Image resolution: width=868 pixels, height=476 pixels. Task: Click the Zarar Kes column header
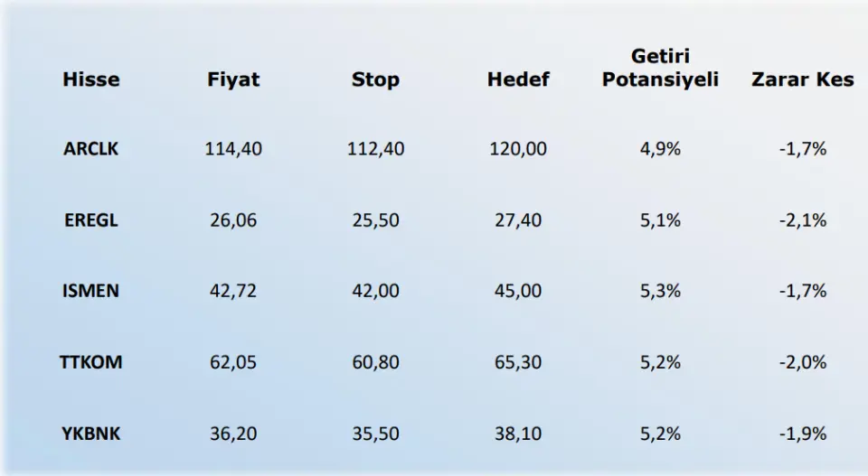802,79
